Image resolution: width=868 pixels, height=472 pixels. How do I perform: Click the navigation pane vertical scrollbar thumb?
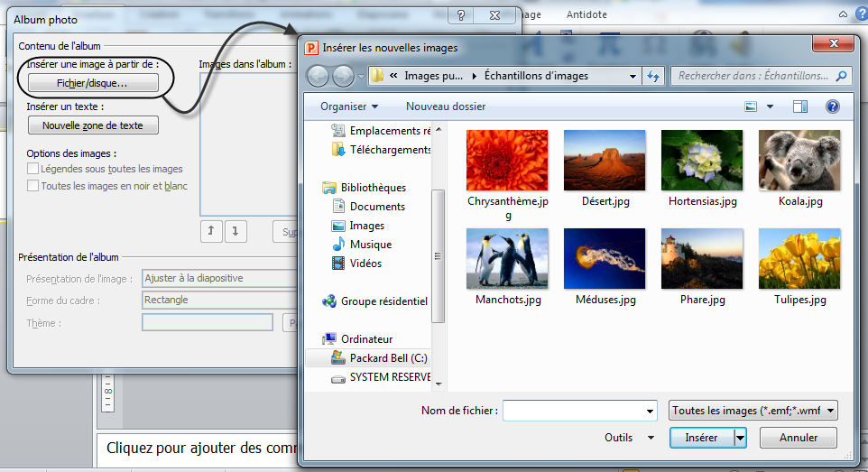click(x=439, y=256)
